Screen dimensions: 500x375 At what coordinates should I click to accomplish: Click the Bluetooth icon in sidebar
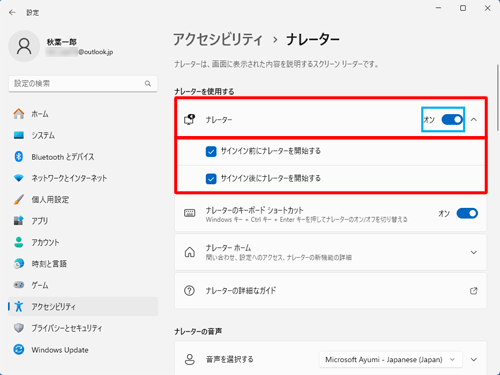pyautogui.click(x=19, y=156)
